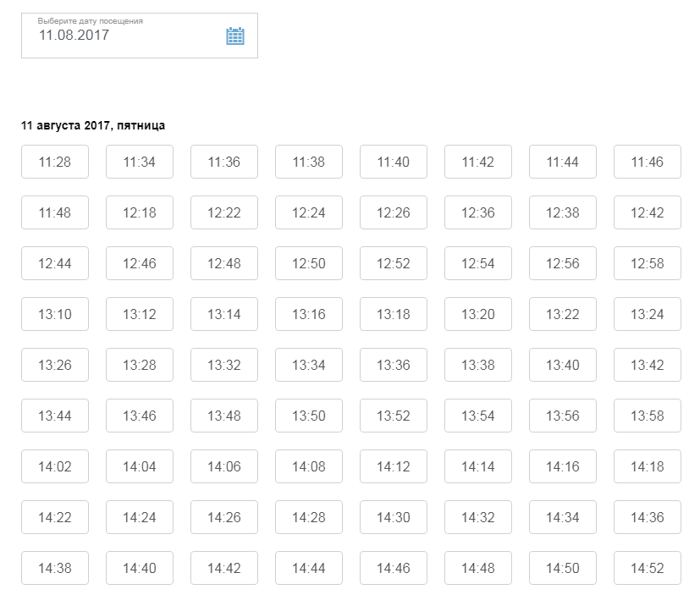Choose the 14:12 time slot
The width and height of the screenshot is (700, 595).
click(394, 466)
